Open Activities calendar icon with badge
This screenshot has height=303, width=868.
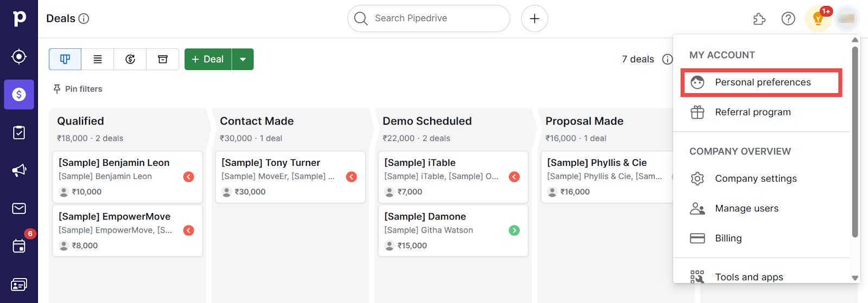(19, 246)
